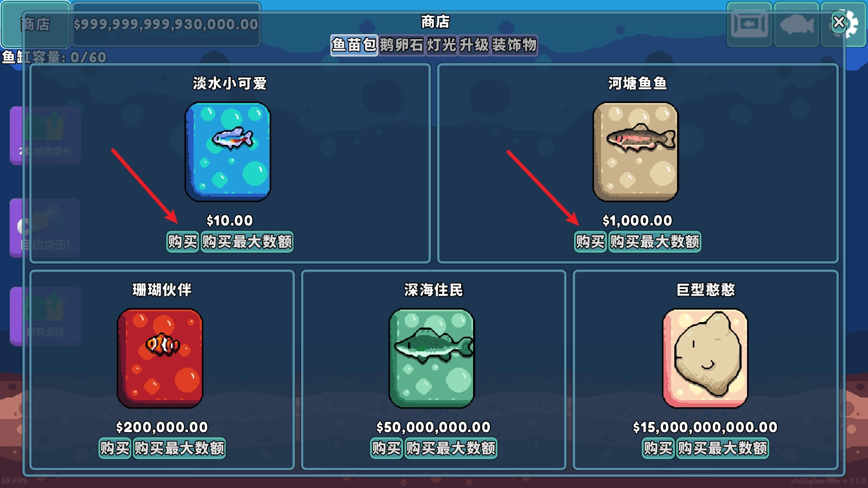The width and height of the screenshot is (868, 488).
Task: Open the 升级 tab
Action: click(474, 45)
